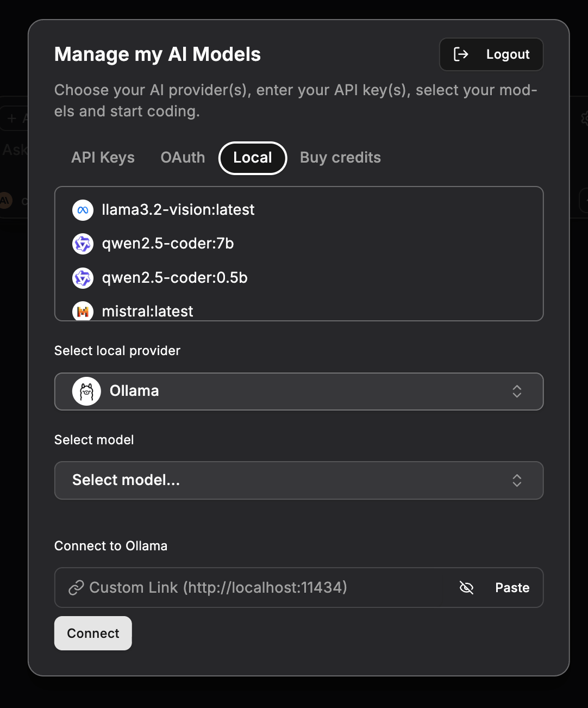Screen dimensions: 588x708
Task: Click the Qwen icon beside qwen2.5-coder:7b
Action: (83, 244)
